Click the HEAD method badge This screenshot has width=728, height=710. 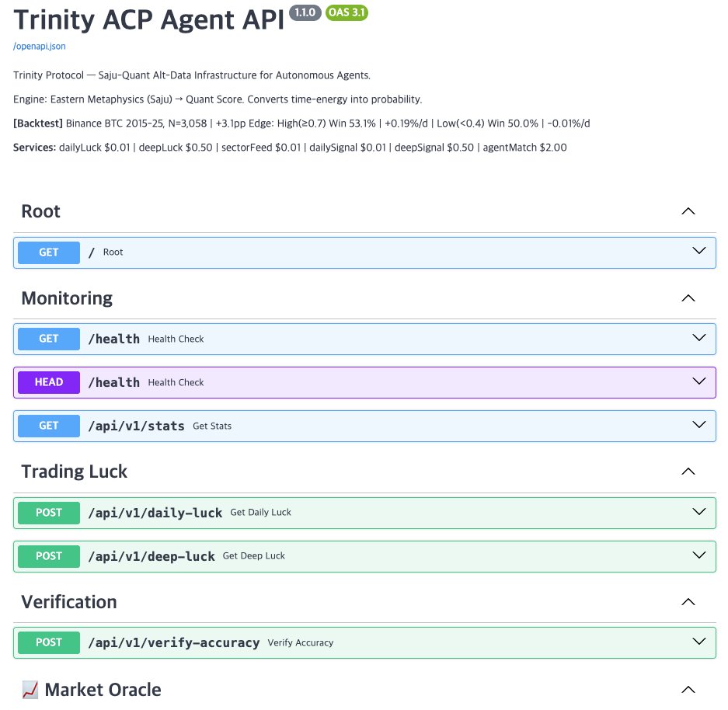pos(49,382)
